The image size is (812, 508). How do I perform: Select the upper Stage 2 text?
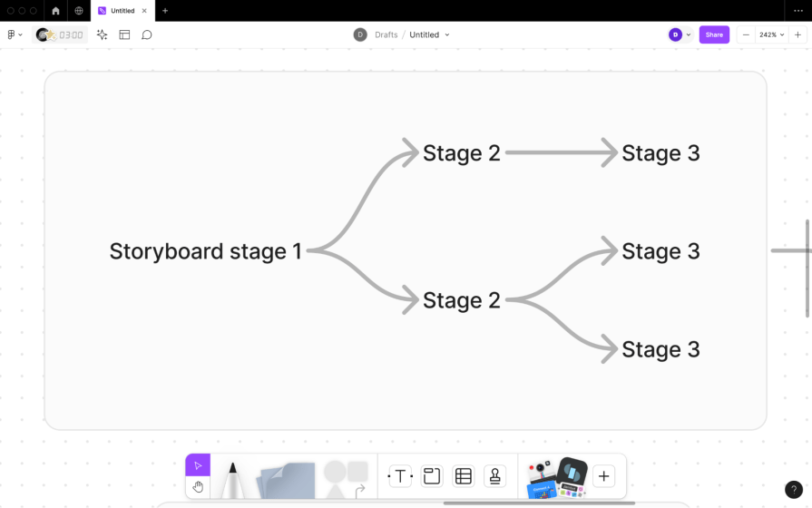[462, 153]
